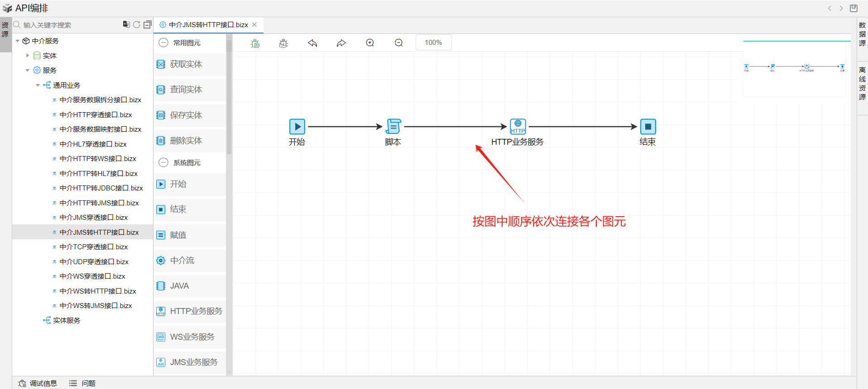
Task: Click the keyword search input field
Action: pos(68,25)
